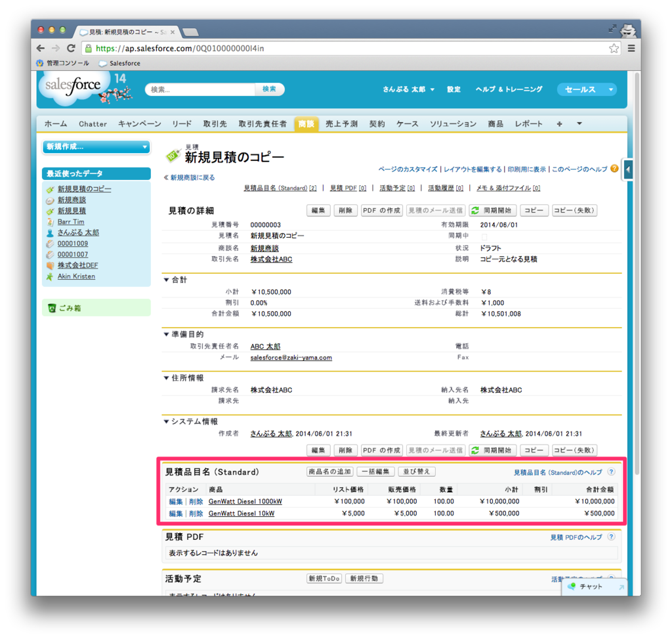
Task: Click the page vertical scrollbar
Action: coord(637,275)
